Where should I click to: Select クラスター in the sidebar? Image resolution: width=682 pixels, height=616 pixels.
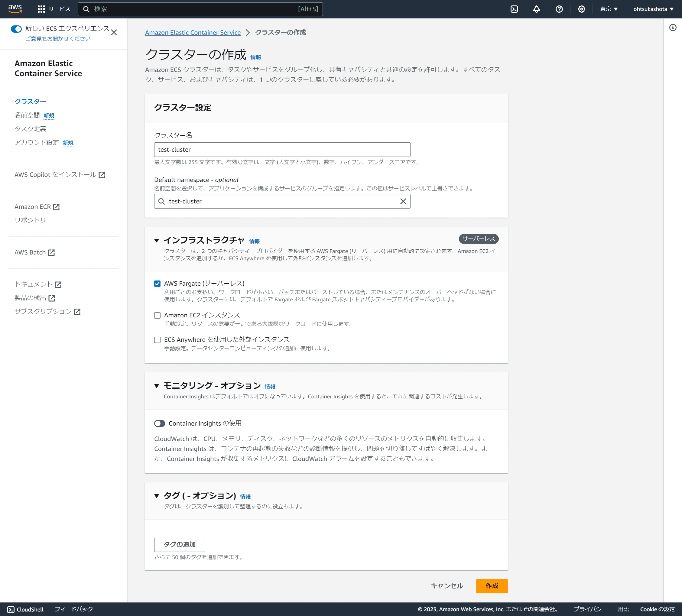point(31,102)
